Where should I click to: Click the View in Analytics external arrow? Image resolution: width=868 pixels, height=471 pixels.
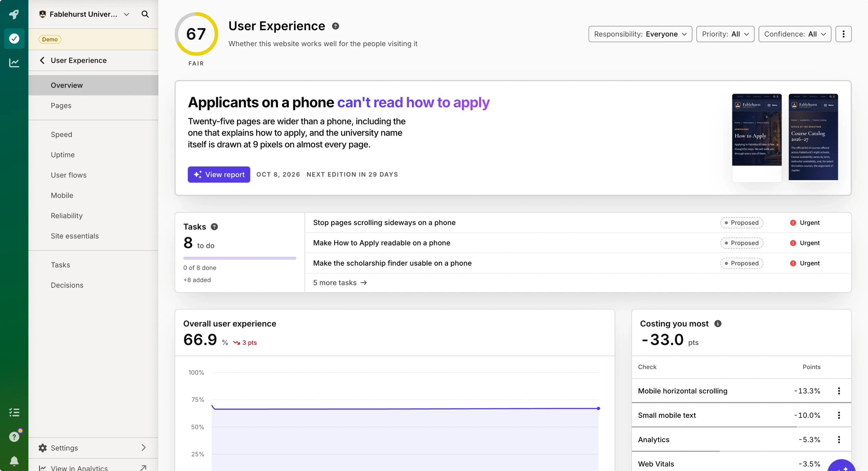click(143, 468)
